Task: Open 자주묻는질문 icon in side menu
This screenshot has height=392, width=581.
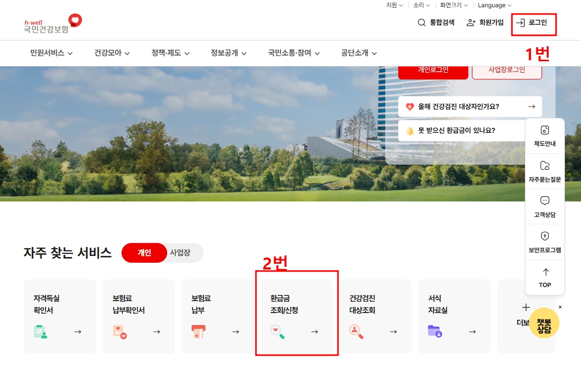Action: click(x=545, y=166)
